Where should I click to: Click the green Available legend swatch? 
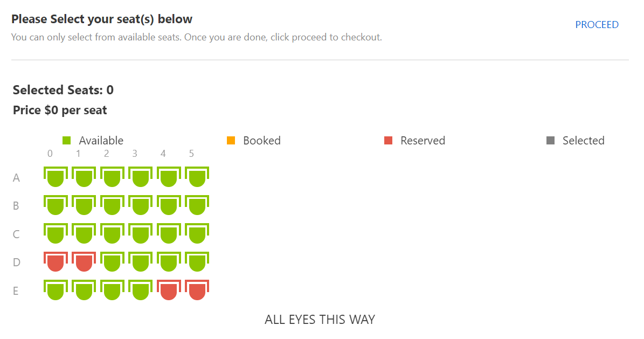click(x=67, y=141)
